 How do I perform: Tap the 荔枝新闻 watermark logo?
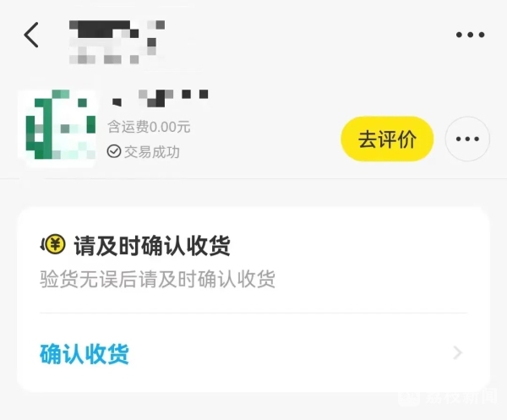click(x=409, y=397)
